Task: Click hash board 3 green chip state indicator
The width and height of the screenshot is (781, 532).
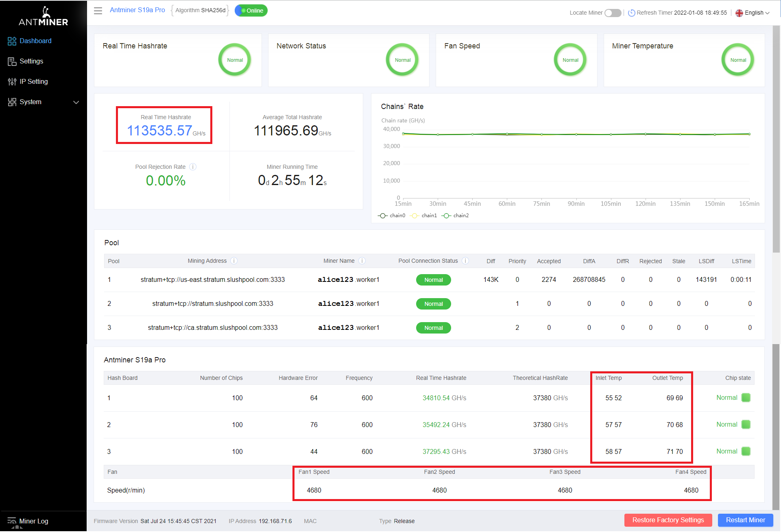Action: click(746, 451)
